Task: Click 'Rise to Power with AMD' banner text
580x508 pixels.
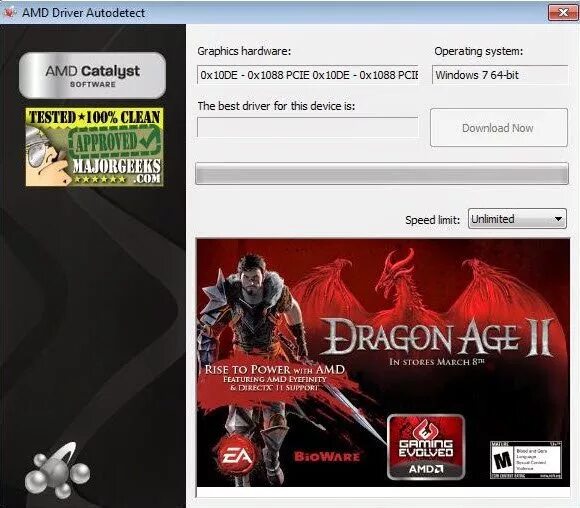Action: click(x=275, y=369)
